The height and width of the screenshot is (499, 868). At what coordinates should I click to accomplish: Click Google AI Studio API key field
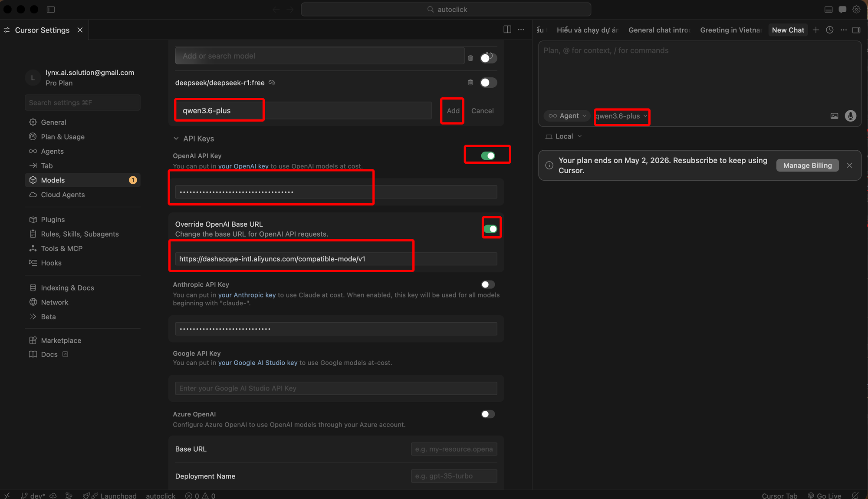coord(336,388)
